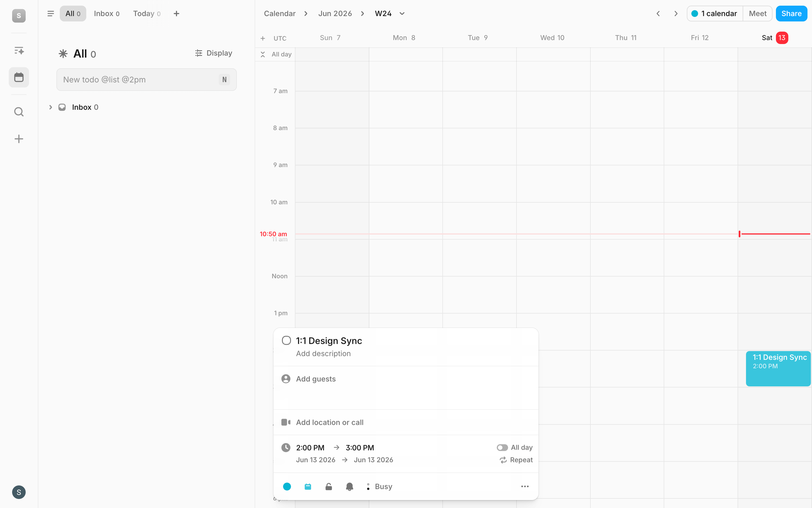812x508 pixels.
Task: Select the 1:1 Design Sync calendar event block
Action: click(778, 369)
